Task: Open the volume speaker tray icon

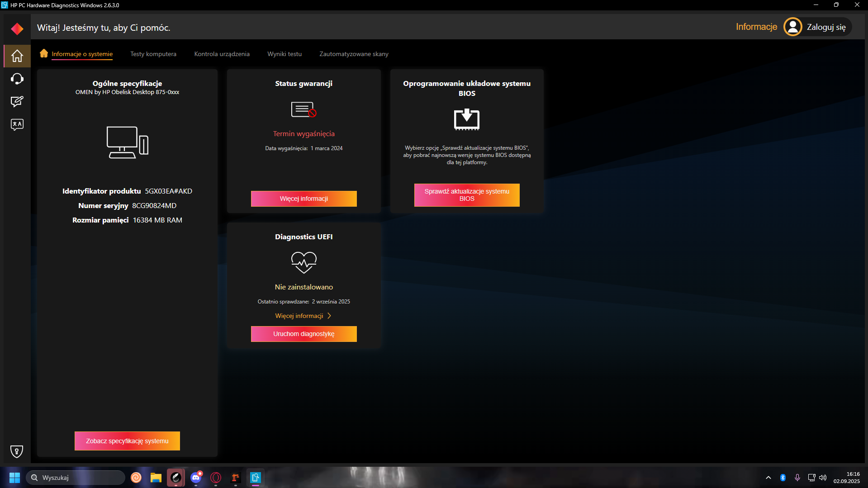Action: (x=823, y=478)
